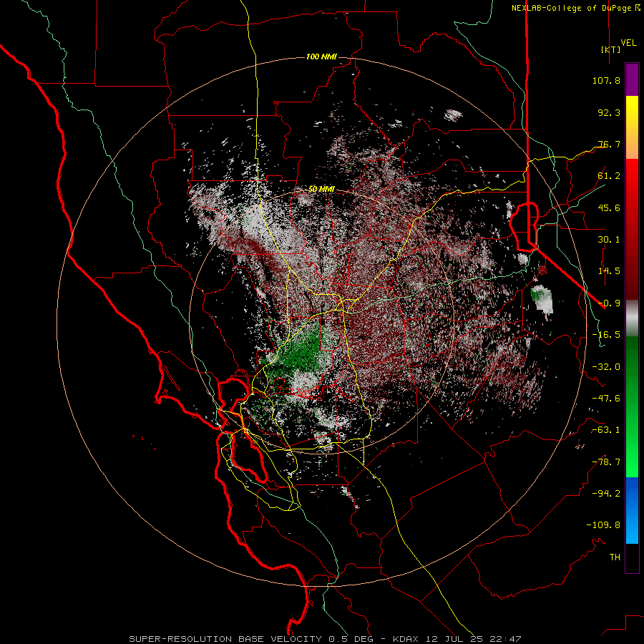Image resolution: width=644 pixels, height=644 pixels.
Task: Pick the green inbound segment of the color bar
Action: click(632, 406)
